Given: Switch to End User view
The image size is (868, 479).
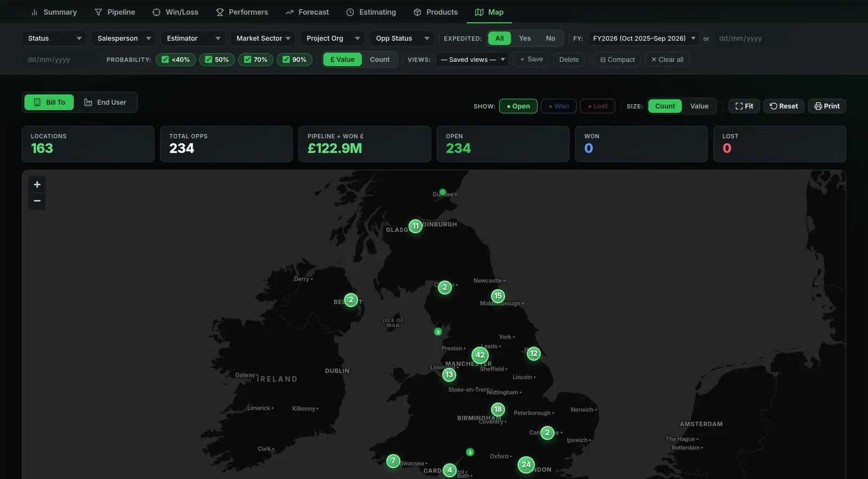Looking at the screenshot, I should tap(105, 103).
